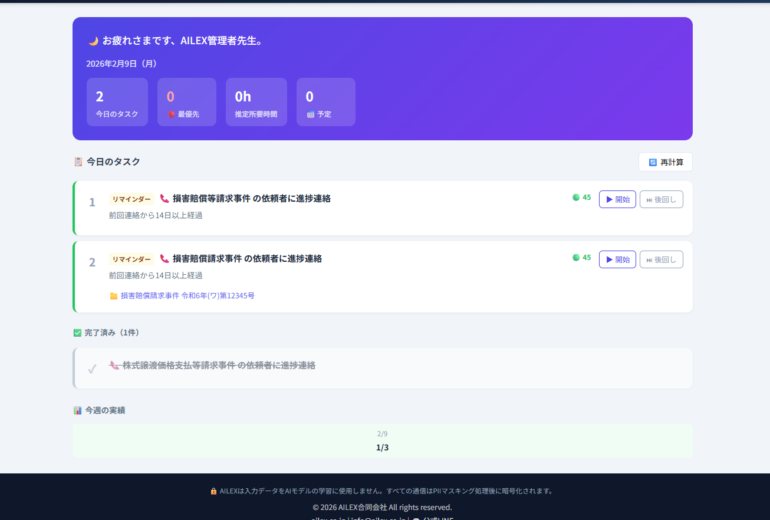Click the phone icon on task 2
Screen dimensions: 770x520
[x=164, y=259]
